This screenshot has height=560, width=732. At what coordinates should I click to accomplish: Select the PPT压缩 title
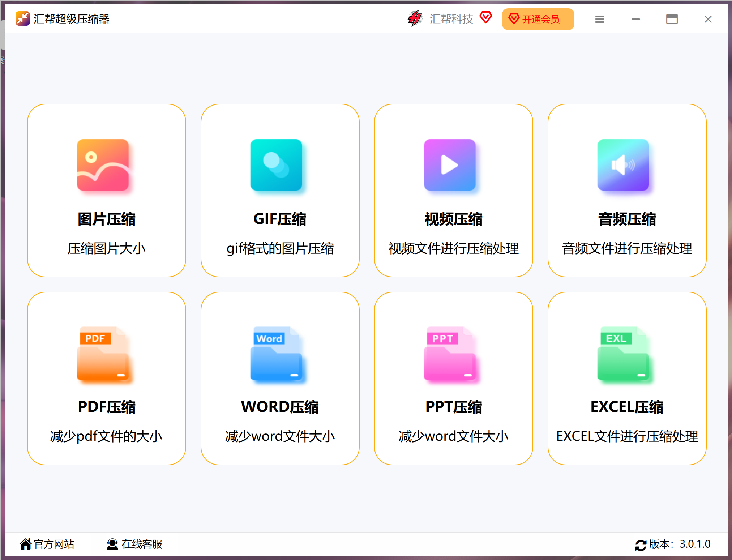pos(454,407)
